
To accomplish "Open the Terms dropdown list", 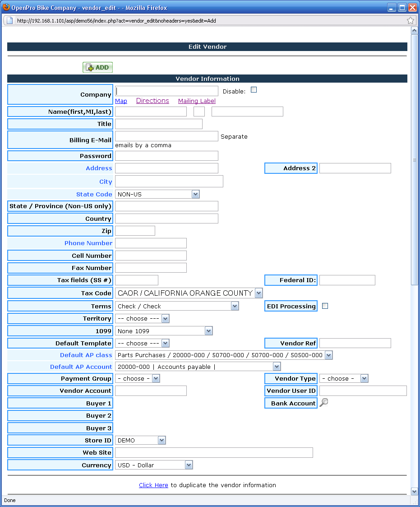I will (177, 306).
